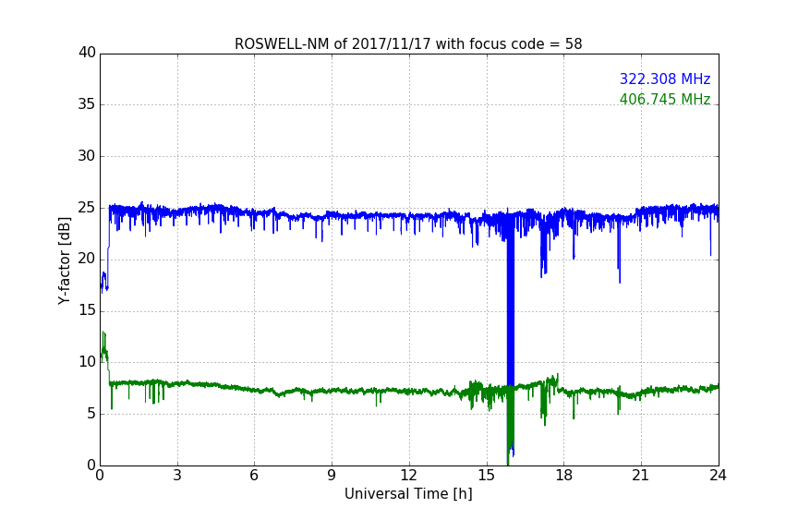Click the y-axis tick value '15'
The width and height of the screenshot is (798, 532).
87,310
